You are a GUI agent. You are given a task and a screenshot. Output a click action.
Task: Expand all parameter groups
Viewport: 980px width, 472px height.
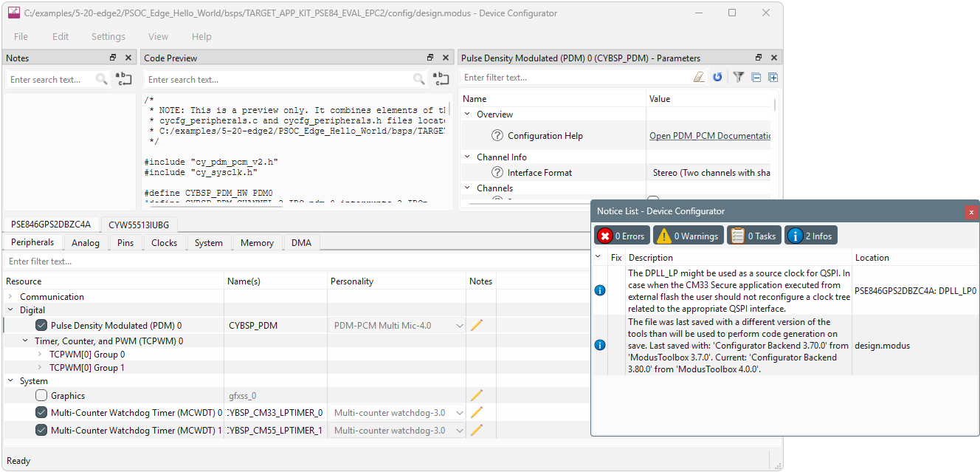pyautogui.click(x=773, y=77)
